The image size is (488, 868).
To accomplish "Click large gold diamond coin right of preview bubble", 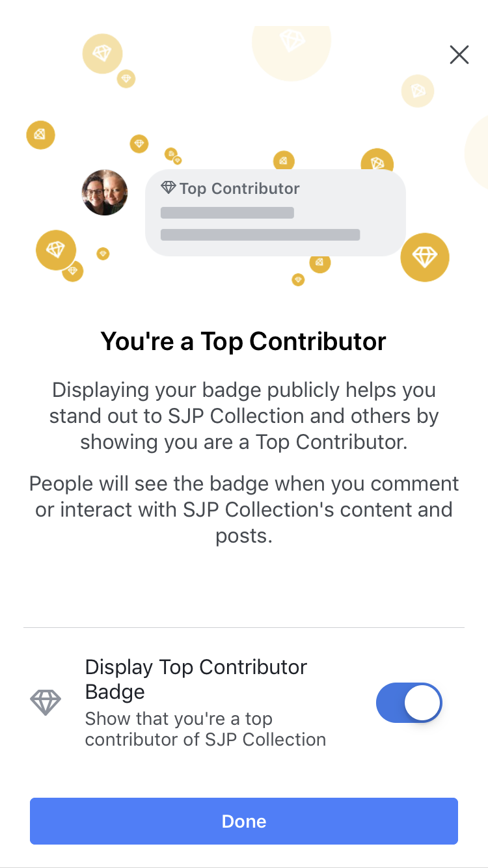I will [425, 257].
